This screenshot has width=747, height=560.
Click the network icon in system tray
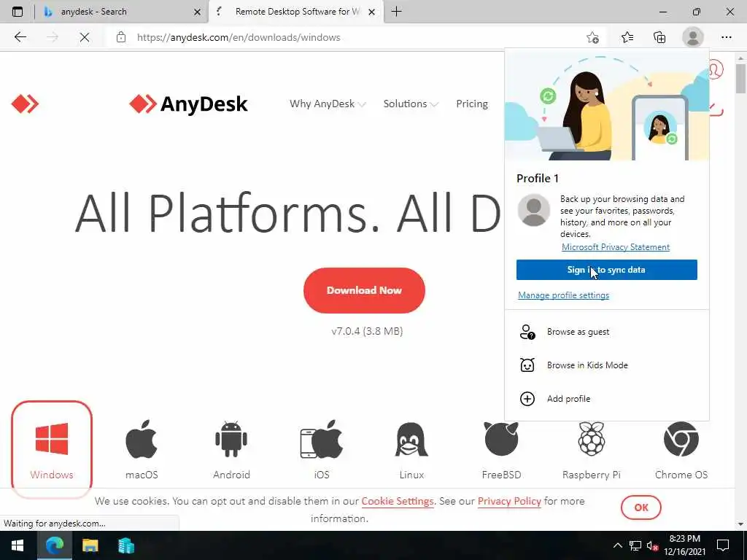635,545
